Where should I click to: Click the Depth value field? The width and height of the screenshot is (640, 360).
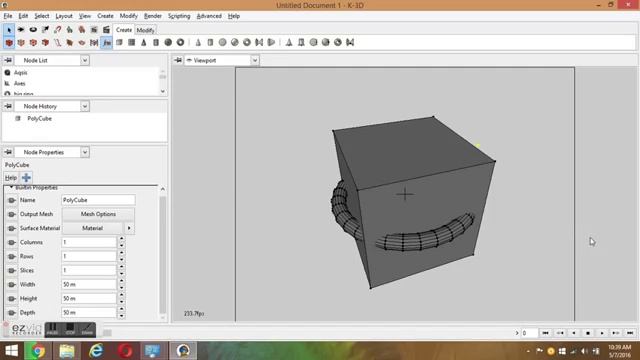point(89,313)
